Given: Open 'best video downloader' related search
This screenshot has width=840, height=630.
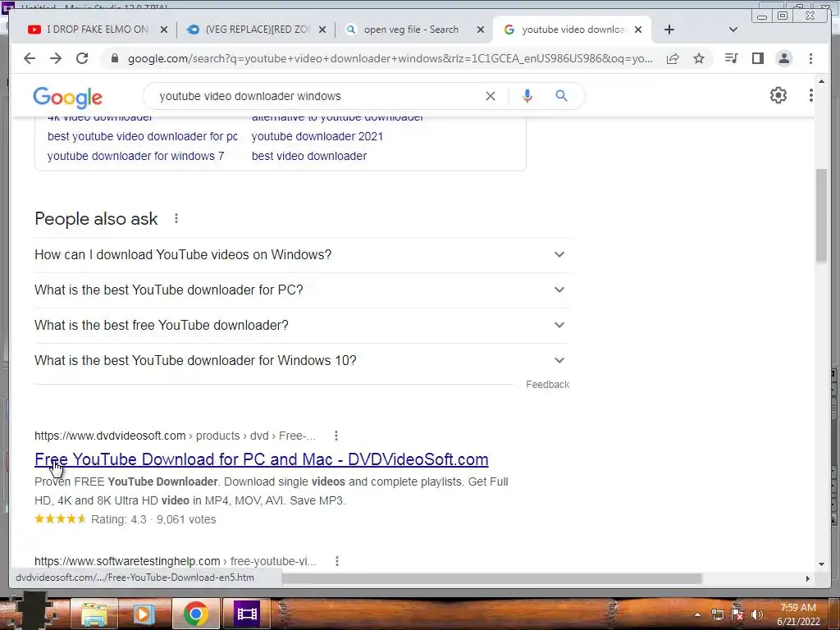Looking at the screenshot, I should pyautogui.click(x=309, y=156).
